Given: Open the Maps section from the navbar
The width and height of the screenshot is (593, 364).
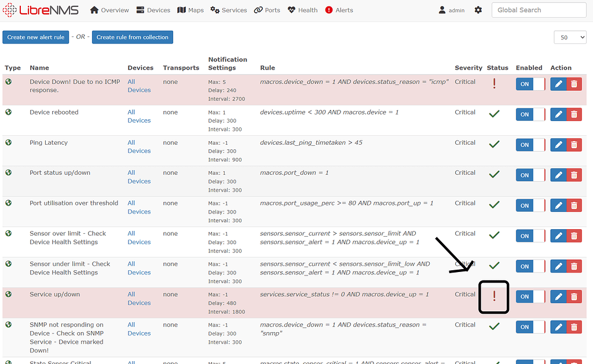Looking at the screenshot, I should (190, 10).
